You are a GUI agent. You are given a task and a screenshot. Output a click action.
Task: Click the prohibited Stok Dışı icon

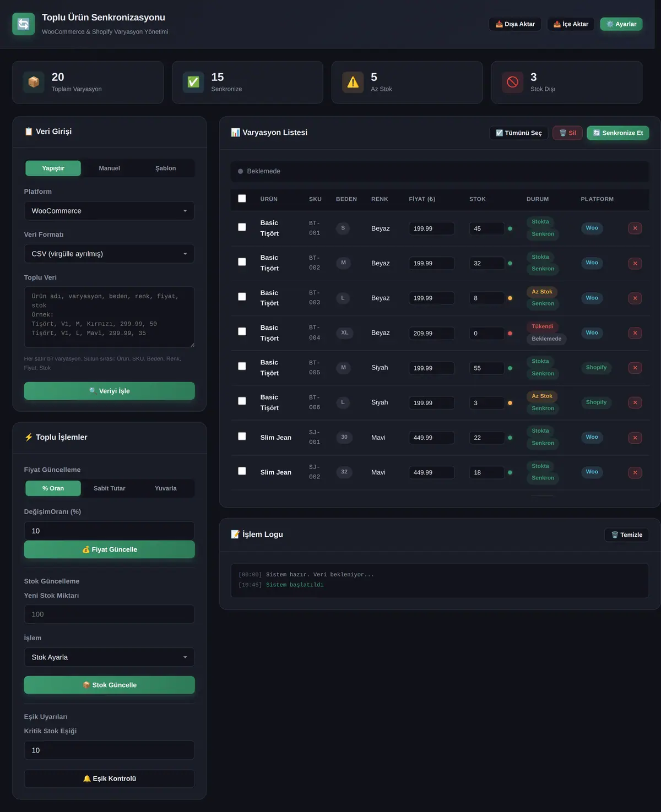click(512, 82)
